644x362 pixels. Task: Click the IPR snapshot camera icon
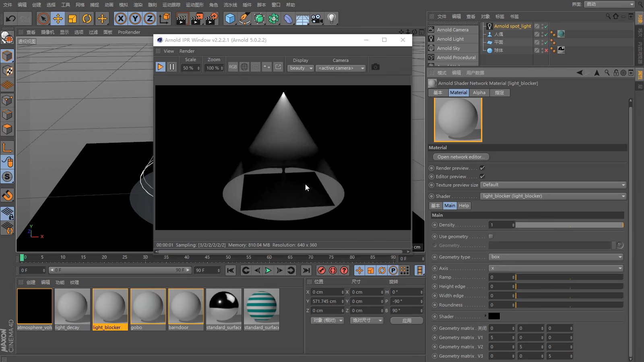coord(375,67)
